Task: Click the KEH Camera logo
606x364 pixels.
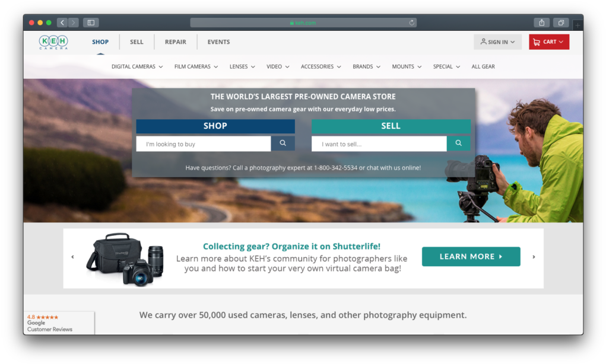Action: click(x=53, y=42)
